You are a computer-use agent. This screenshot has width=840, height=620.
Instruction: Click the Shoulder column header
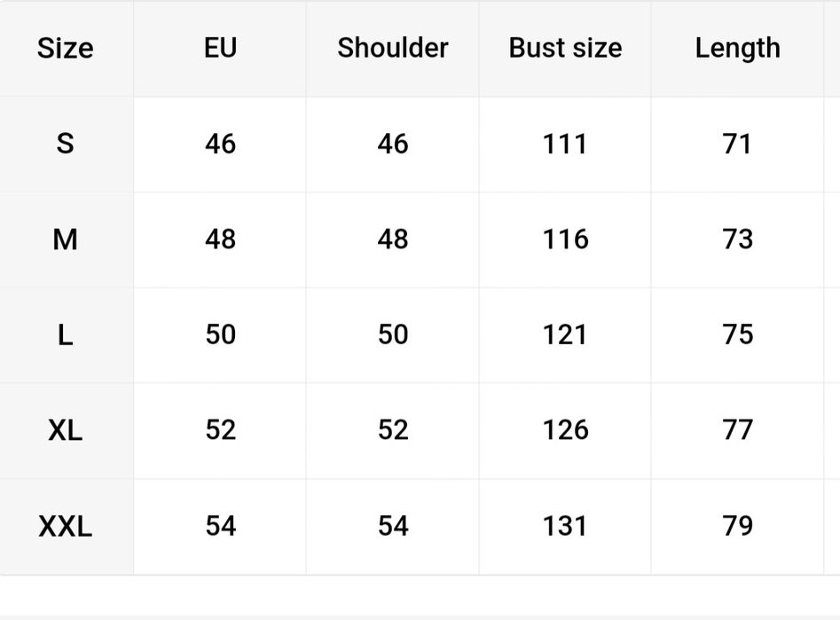392,48
